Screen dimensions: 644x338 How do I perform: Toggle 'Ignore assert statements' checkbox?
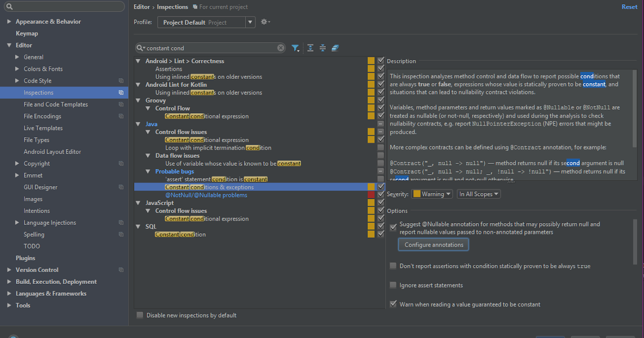coord(393,285)
